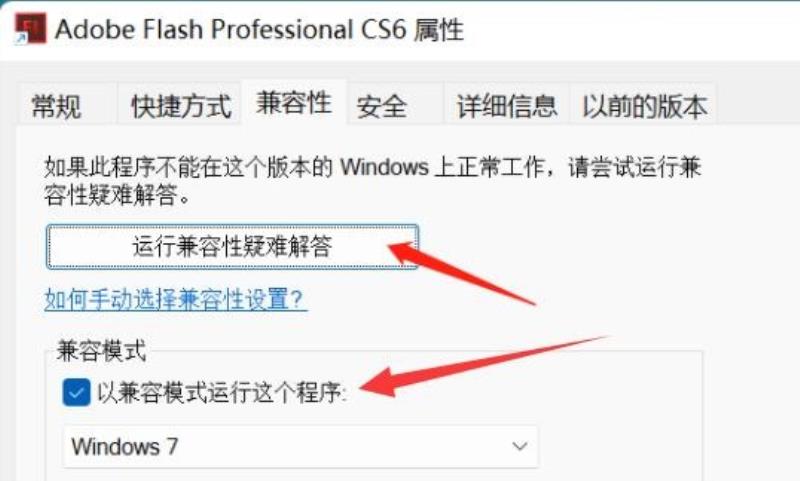The image size is (800, 481).
Task: Open the 如何手动选择兼容性设置? link
Action: tap(175, 299)
